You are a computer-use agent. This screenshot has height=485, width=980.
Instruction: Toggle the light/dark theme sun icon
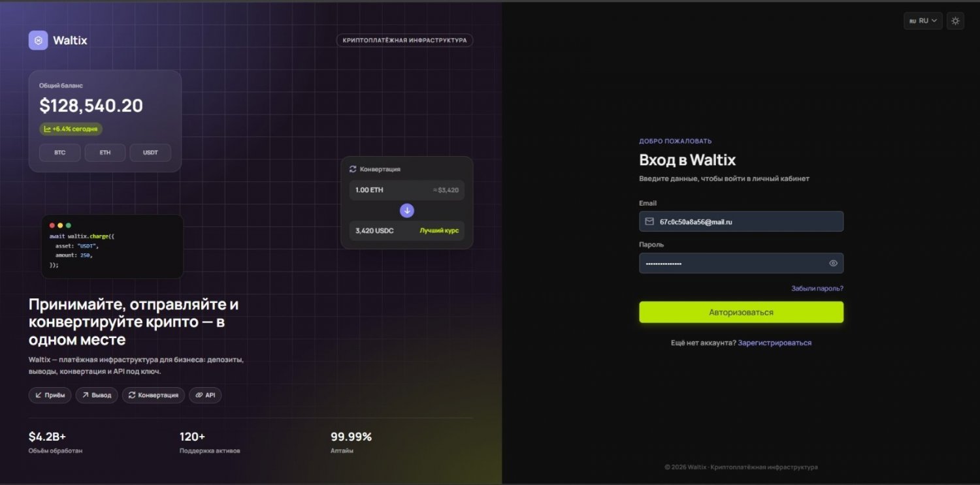point(955,21)
